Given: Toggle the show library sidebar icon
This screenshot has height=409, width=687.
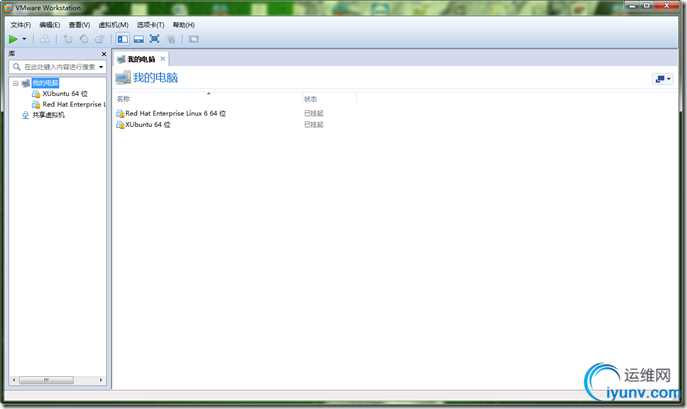Looking at the screenshot, I should point(123,39).
